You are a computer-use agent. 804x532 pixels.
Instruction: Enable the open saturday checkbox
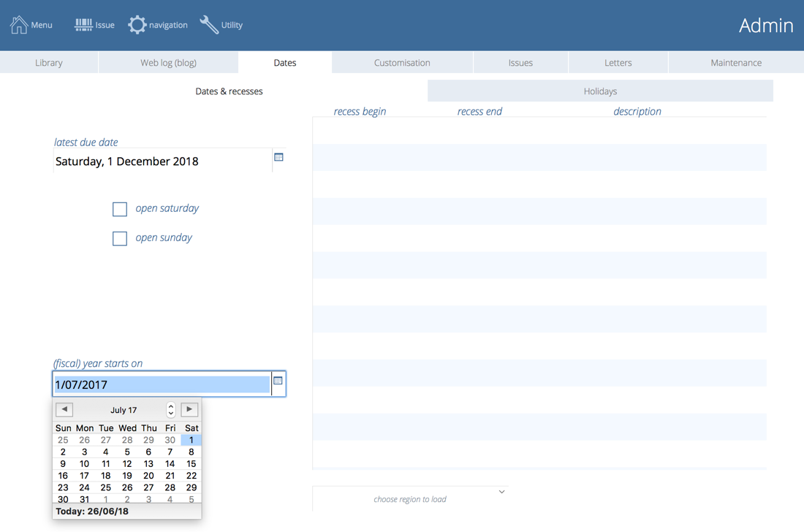pos(120,209)
